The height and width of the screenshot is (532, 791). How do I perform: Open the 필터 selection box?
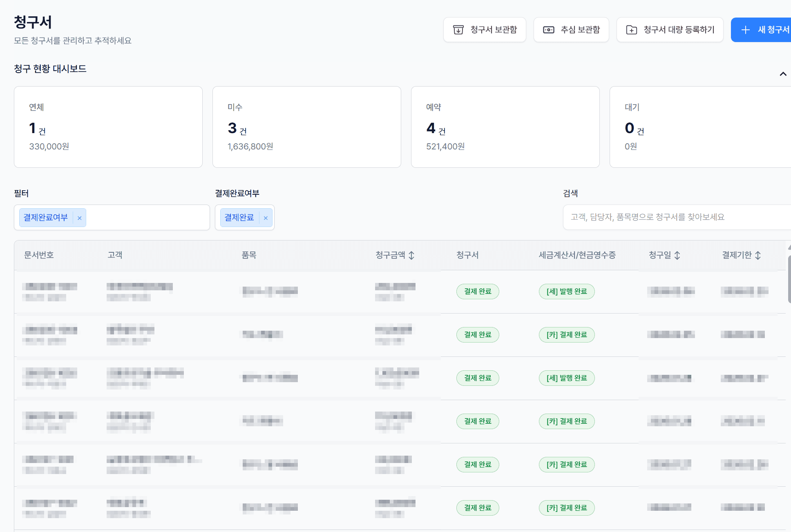tap(147, 218)
